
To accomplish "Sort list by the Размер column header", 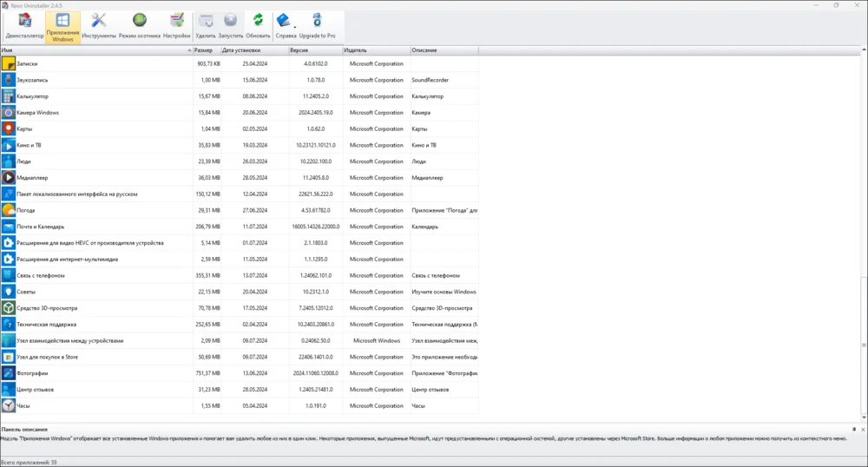I will (207, 50).
